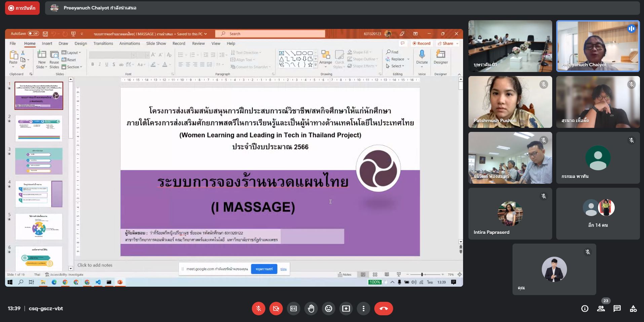Open the meeting details info icon
Screen dimensions: 644x322
coord(585,309)
